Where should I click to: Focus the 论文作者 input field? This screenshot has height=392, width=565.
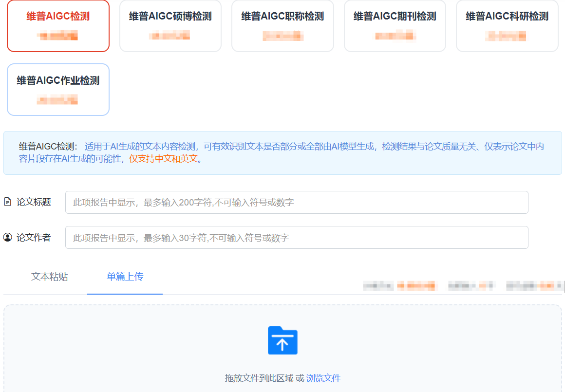click(x=297, y=238)
